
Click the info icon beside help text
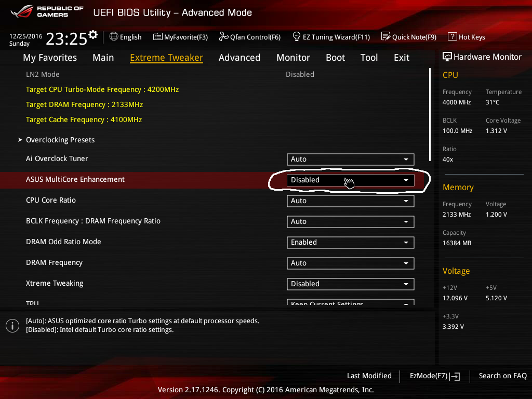coord(12,326)
